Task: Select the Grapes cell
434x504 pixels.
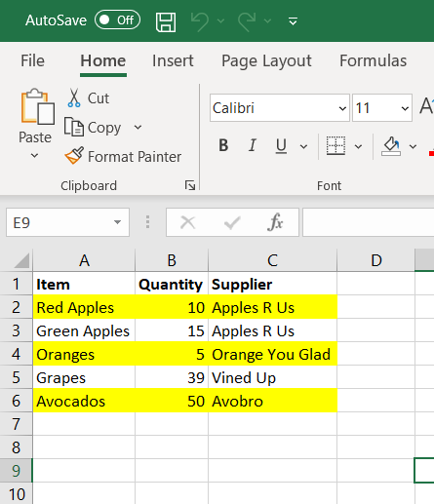Action: point(84,377)
